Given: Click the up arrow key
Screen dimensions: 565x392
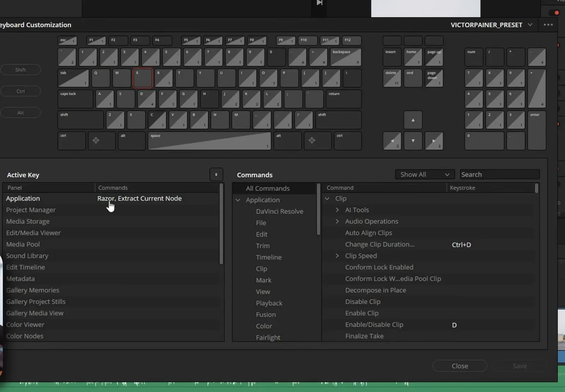Looking at the screenshot, I should [413, 120].
